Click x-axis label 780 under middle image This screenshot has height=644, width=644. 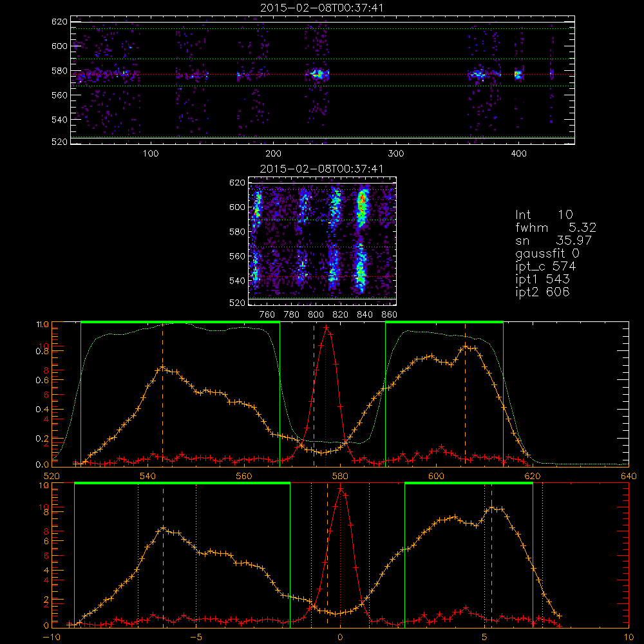tap(292, 315)
